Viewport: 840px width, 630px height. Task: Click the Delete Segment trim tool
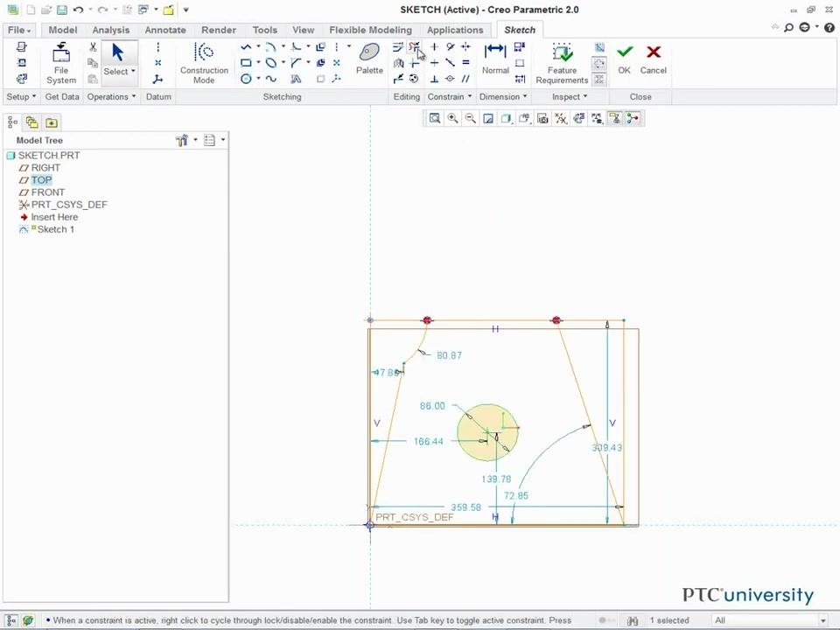414,47
